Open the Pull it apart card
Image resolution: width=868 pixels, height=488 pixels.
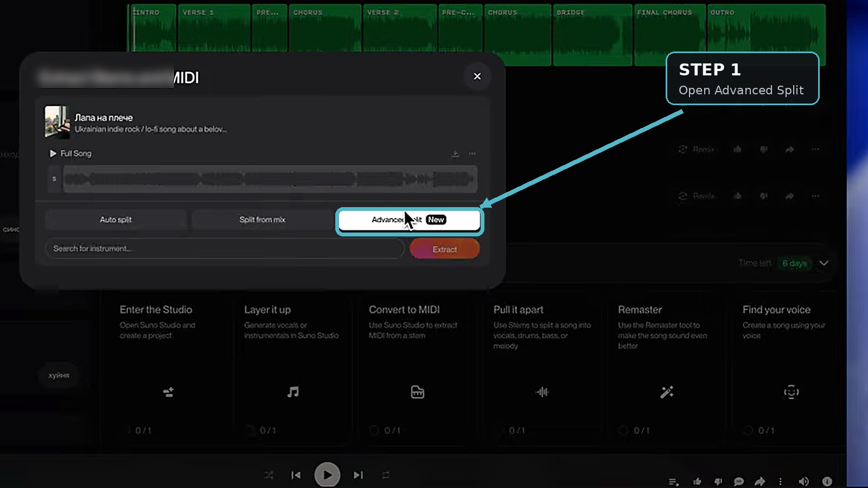pyautogui.click(x=542, y=369)
